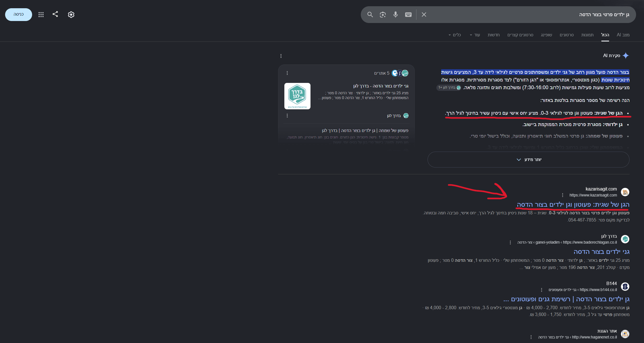Click the AI overview sparkle icon
Screen dimensions: 644x343
click(x=626, y=56)
